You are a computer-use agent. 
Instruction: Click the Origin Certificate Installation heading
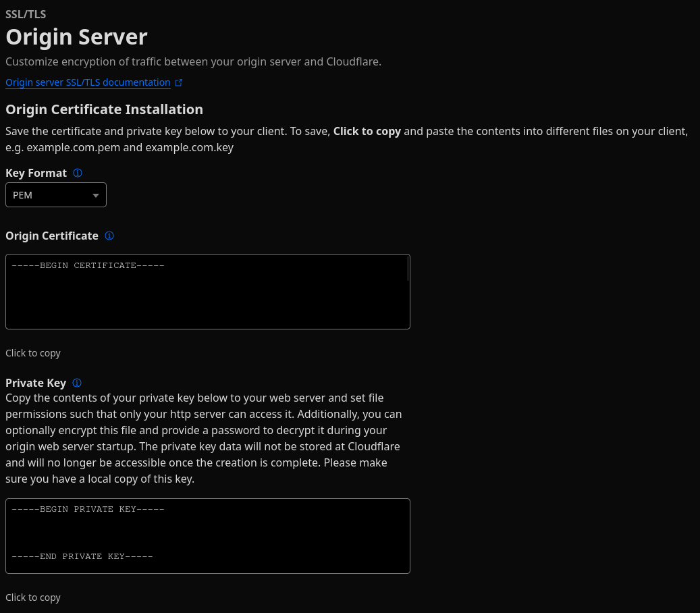pyautogui.click(x=104, y=109)
